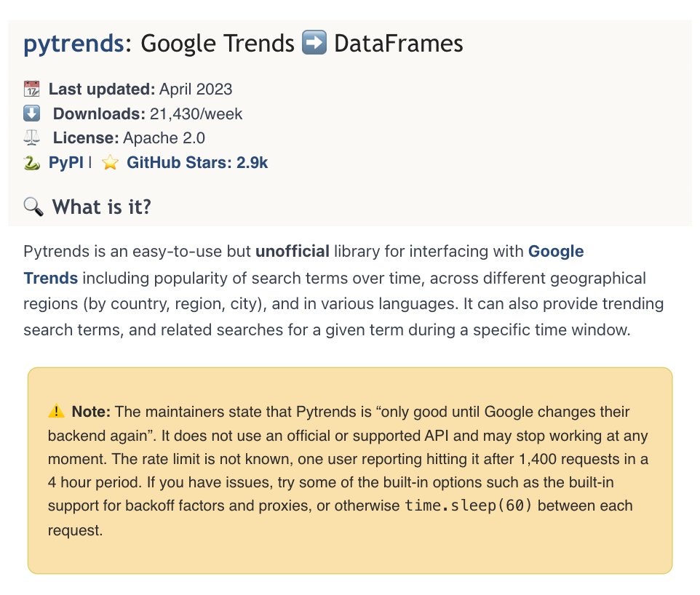The width and height of the screenshot is (700, 595).
Task: Click the bold word unofficial
Action: point(293,251)
